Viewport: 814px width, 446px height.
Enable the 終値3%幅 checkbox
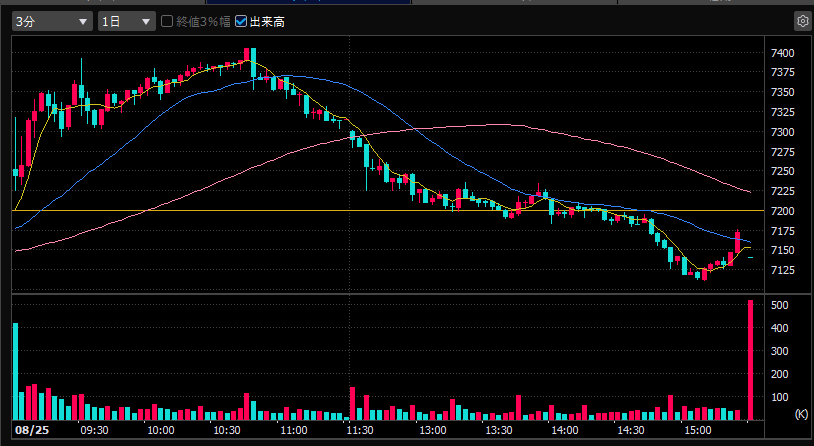(167, 21)
